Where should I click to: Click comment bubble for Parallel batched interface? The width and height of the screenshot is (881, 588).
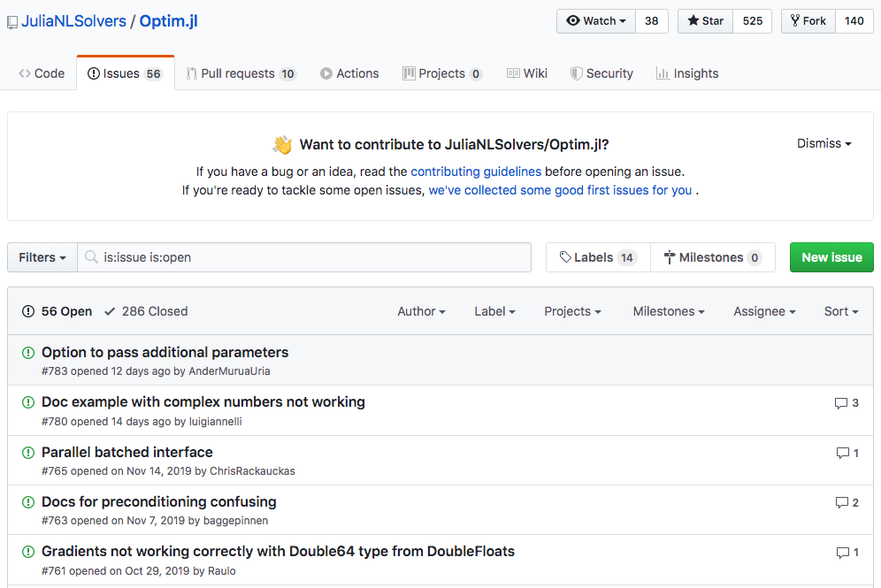[841, 454]
